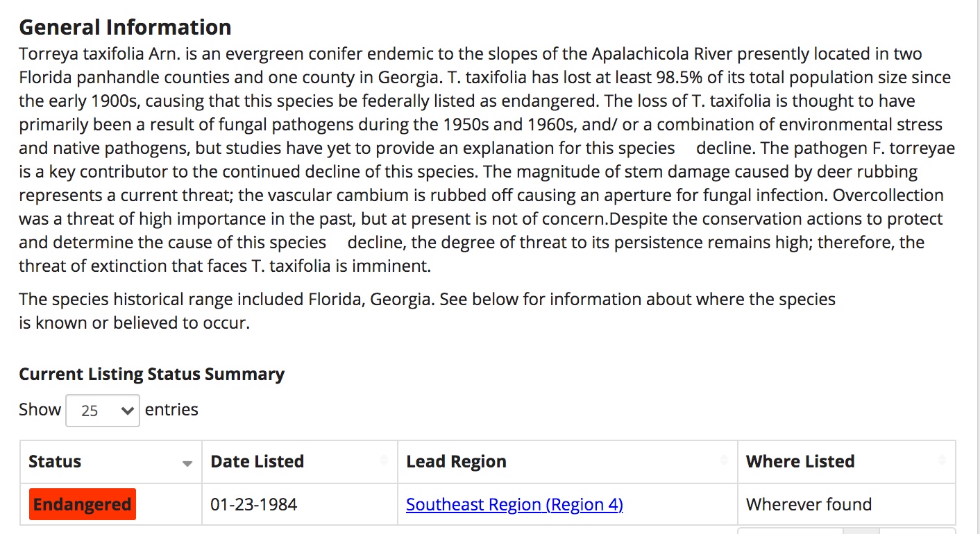980x534 pixels.
Task: Sort the table by Status header text
Action: tap(55, 462)
